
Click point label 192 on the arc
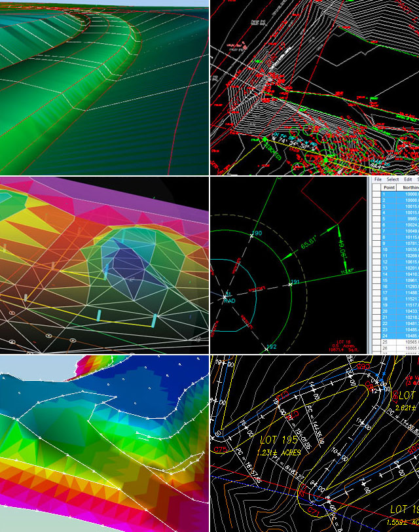272,347
